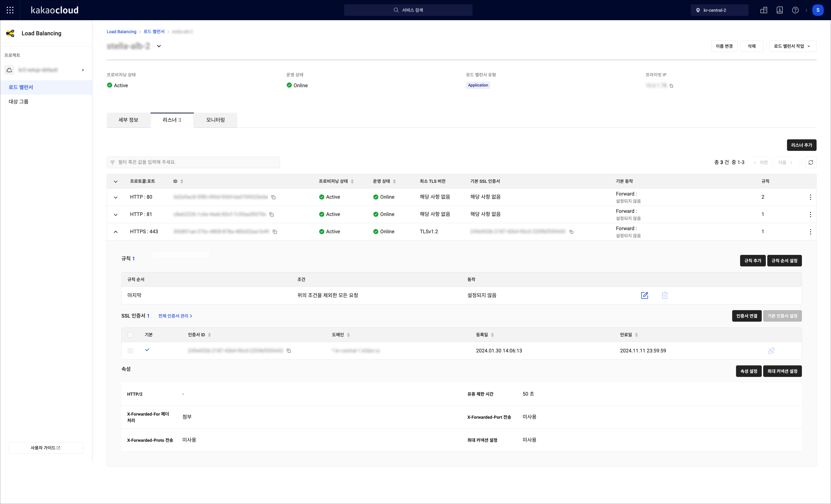Click the 규칙 순서 설정 button
The height and width of the screenshot is (504, 831).
pyautogui.click(x=784, y=261)
